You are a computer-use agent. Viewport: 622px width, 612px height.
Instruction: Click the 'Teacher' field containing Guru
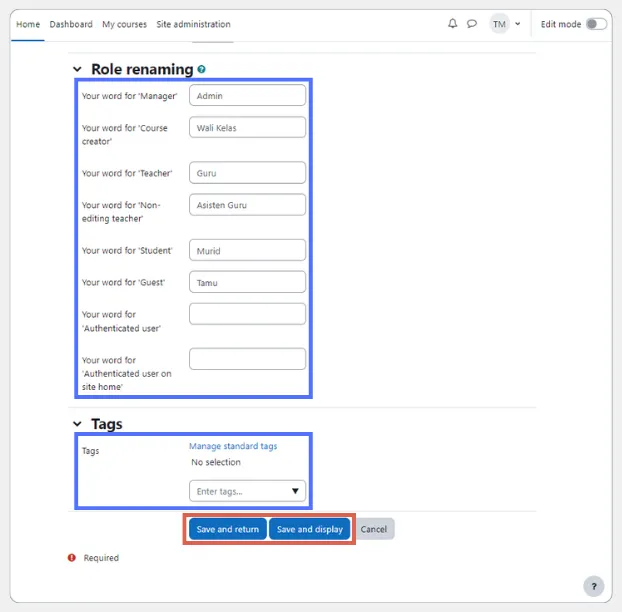tap(248, 173)
